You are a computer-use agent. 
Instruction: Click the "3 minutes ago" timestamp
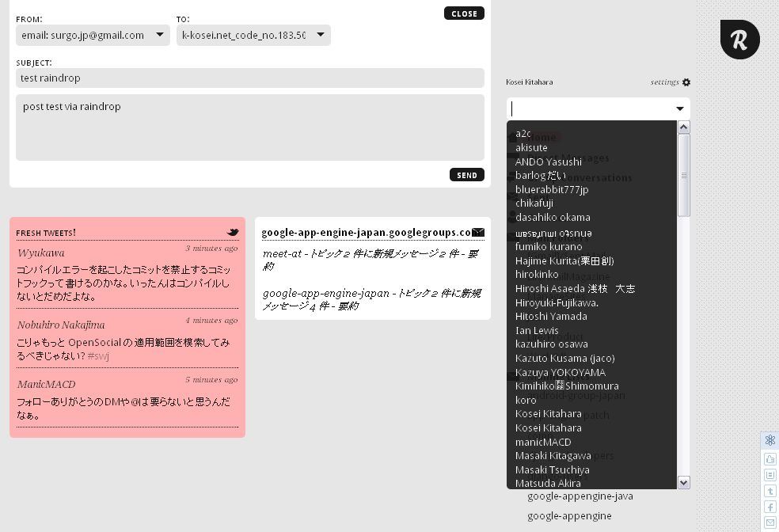click(211, 249)
